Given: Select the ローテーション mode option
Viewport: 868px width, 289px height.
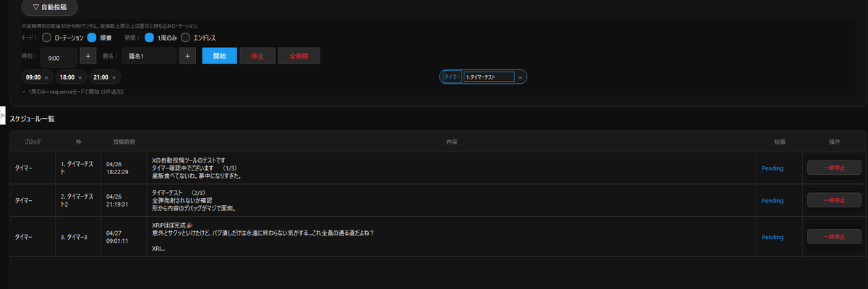Looking at the screenshot, I should pos(47,38).
